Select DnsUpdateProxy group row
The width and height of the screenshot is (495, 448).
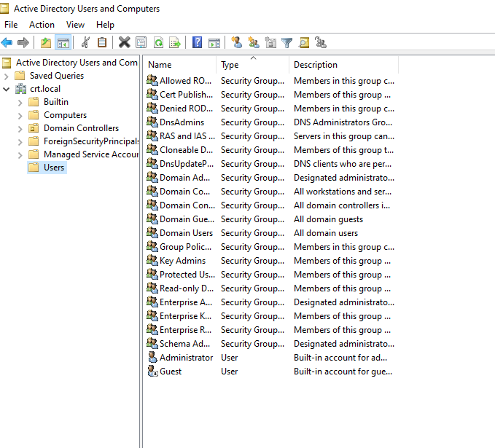[x=271, y=163]
